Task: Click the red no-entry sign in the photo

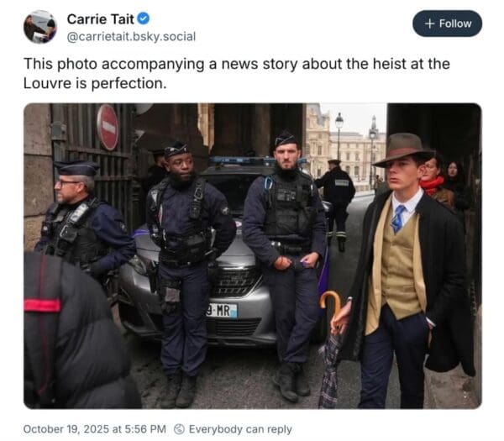Action: coord(108,128)
